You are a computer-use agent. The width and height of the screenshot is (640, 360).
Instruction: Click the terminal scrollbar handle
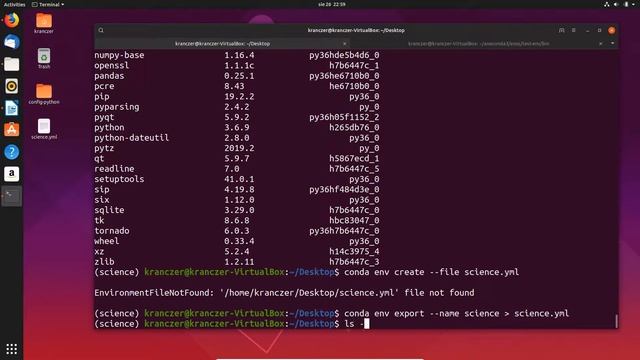(616, 321)
